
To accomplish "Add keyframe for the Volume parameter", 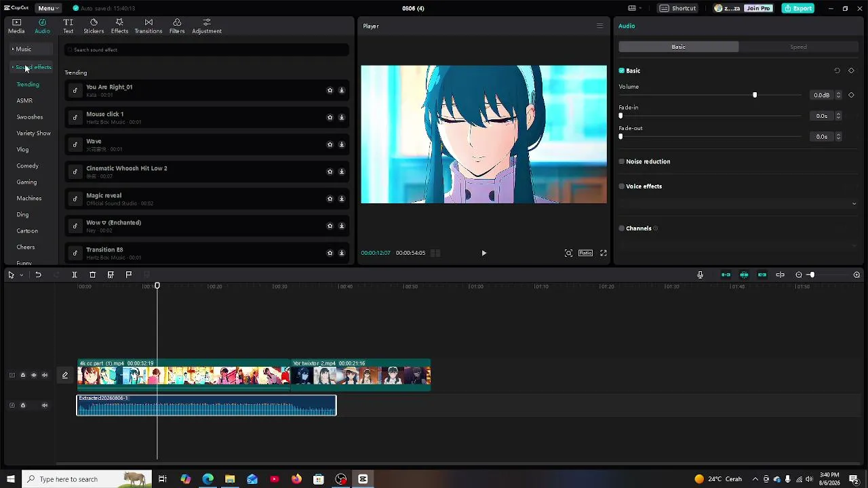I will click(x=851, y=95).
